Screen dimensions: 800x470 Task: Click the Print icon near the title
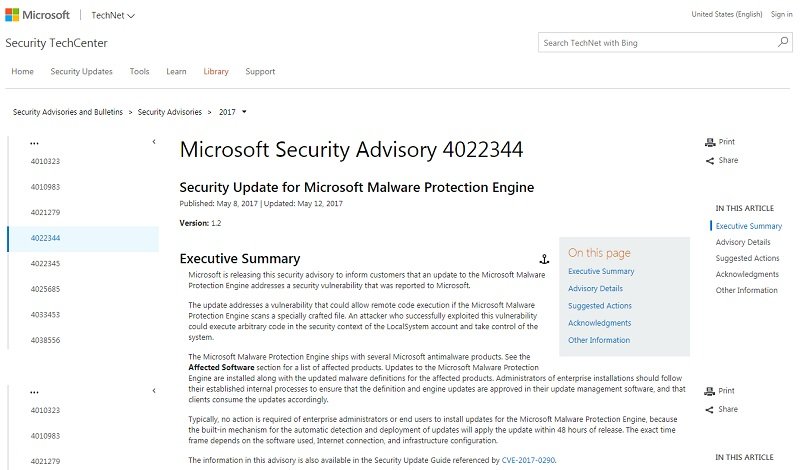coord(710,142)
